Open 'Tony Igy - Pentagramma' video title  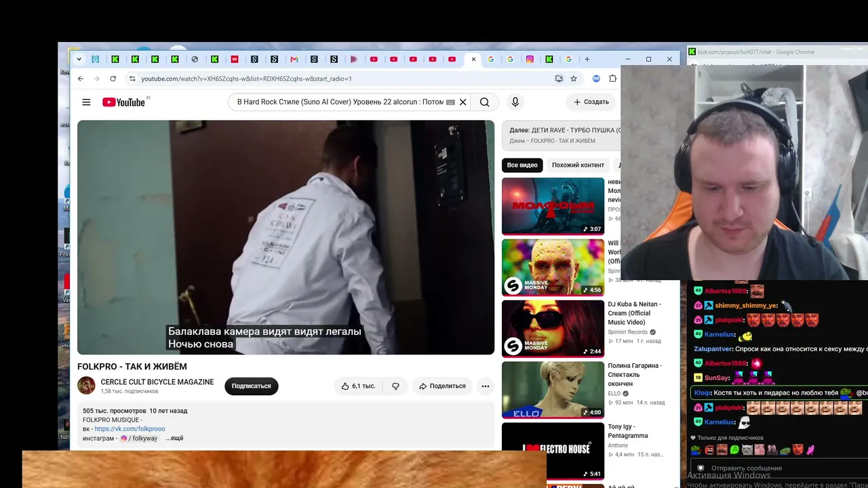click(628, 432)
